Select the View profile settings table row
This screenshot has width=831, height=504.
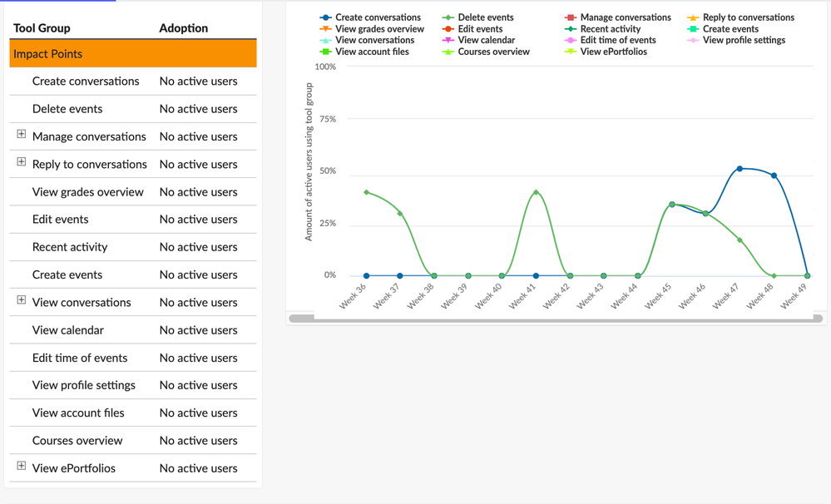(133, 385)
